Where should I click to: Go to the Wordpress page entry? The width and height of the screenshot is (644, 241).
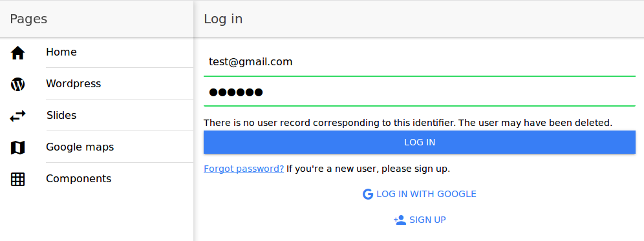96,84
